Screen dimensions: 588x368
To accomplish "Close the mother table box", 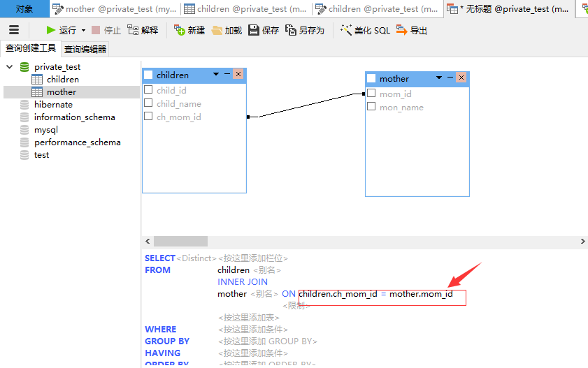I will (461, 78).
